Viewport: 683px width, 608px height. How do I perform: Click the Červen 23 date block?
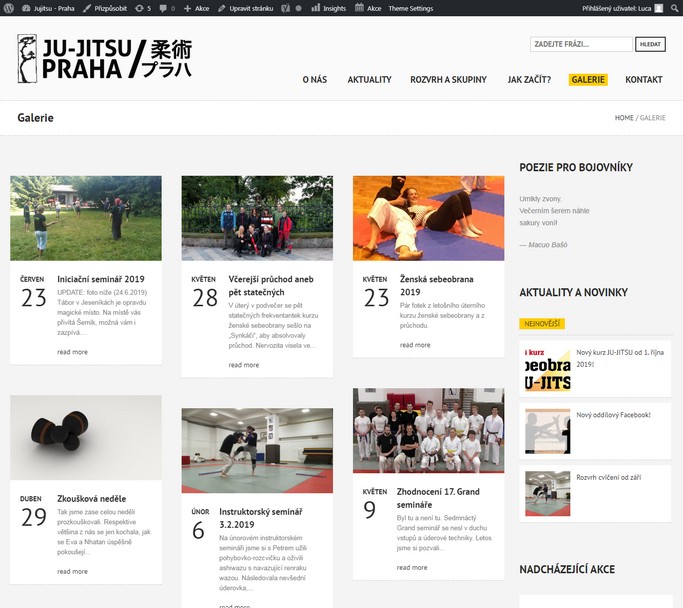click(33, 292)
